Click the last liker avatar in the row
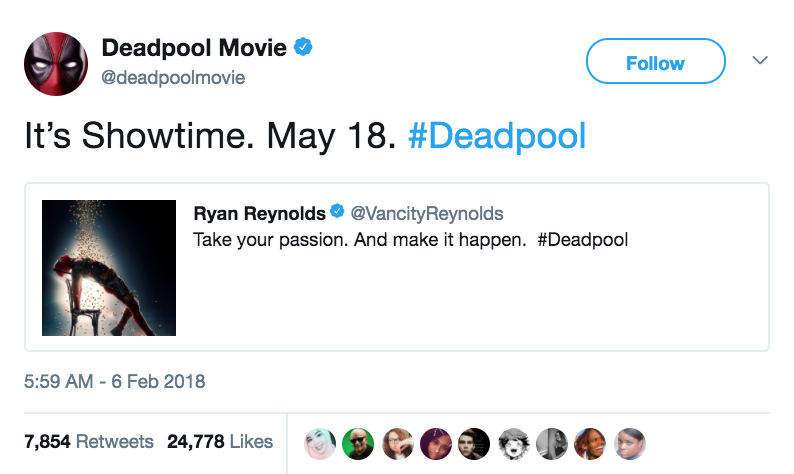Image resolution: width=794 pixels, height=474 pixels. 629,442
